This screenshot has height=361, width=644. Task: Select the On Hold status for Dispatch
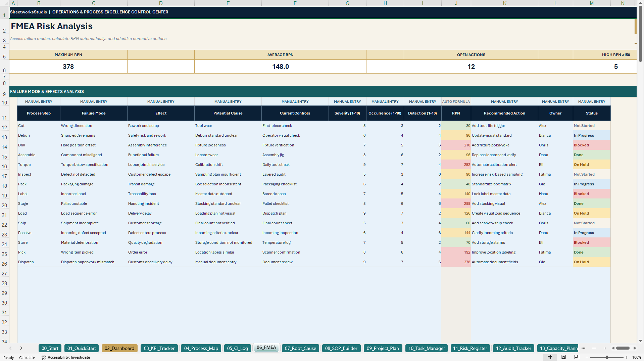pyautogui.click(x=592, y=262)
